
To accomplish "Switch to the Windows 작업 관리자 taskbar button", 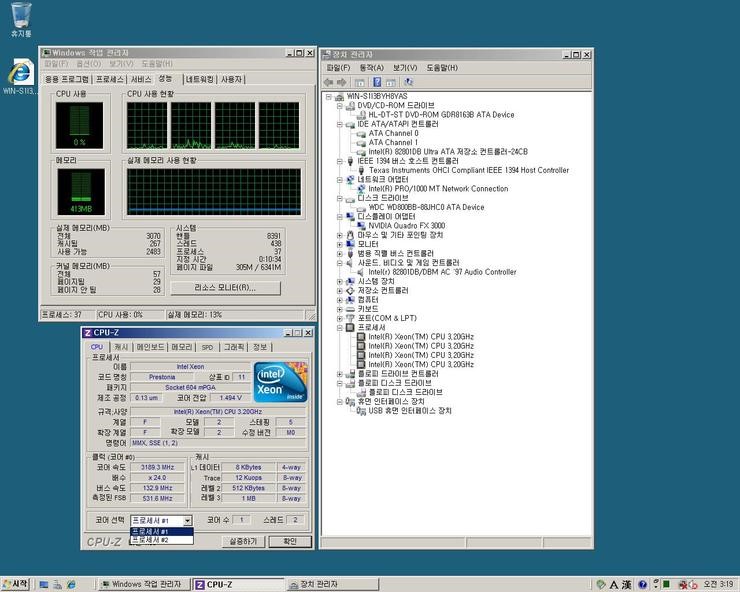I will (x=144, y=584).
